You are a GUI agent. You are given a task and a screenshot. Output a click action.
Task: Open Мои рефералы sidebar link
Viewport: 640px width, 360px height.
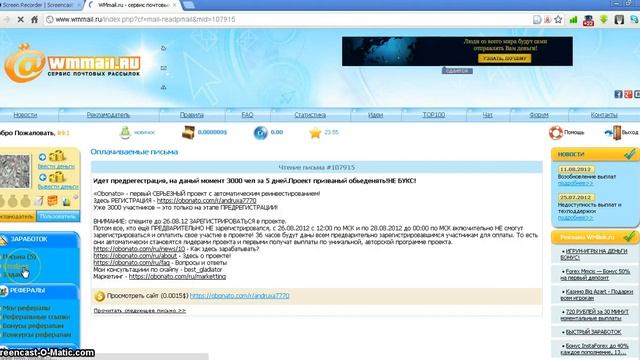point(26,308)
